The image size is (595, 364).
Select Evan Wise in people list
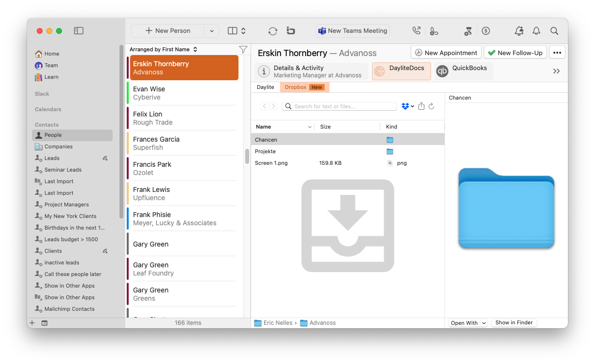(184, 93)
